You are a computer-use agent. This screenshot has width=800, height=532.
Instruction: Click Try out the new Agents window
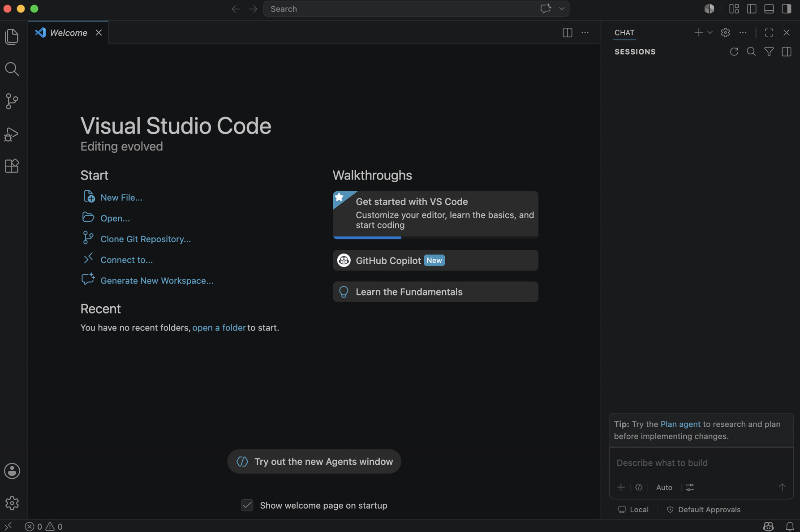click(x=314, y=462)
